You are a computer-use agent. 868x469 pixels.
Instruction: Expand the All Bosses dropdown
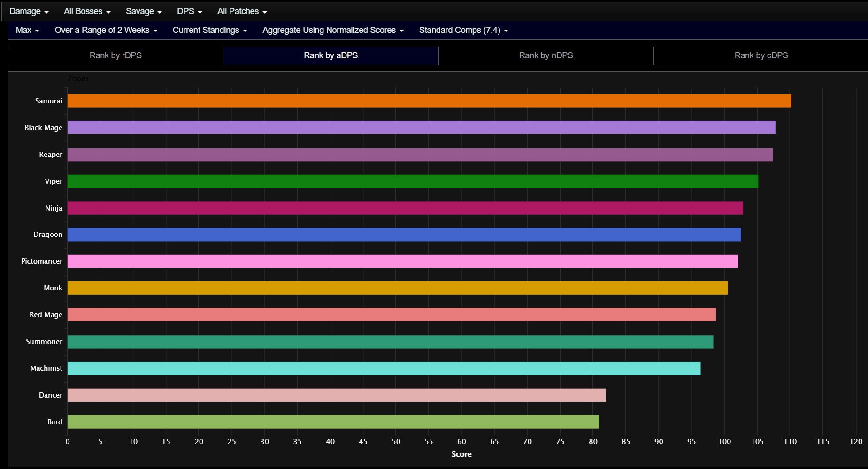(87, 11)
